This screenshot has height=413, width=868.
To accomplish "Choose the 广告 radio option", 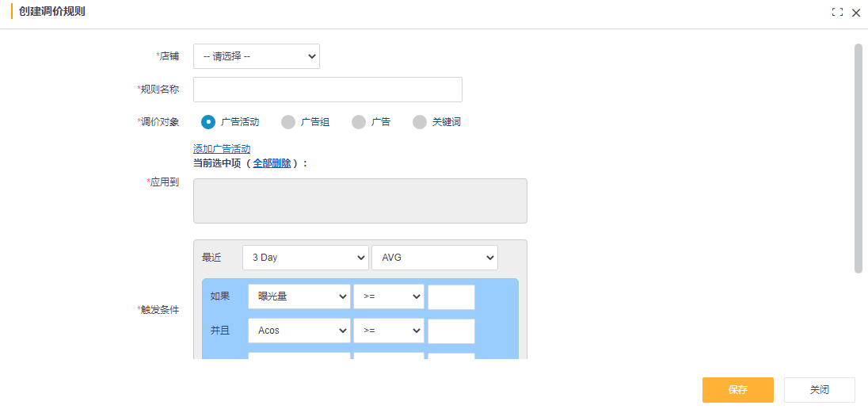I will click(359, 122).
